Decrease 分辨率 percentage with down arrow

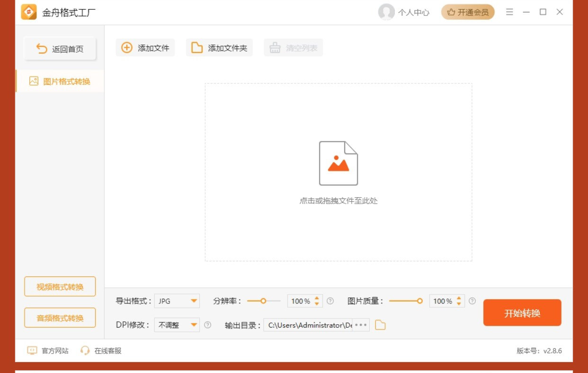(x=317, y=304)
